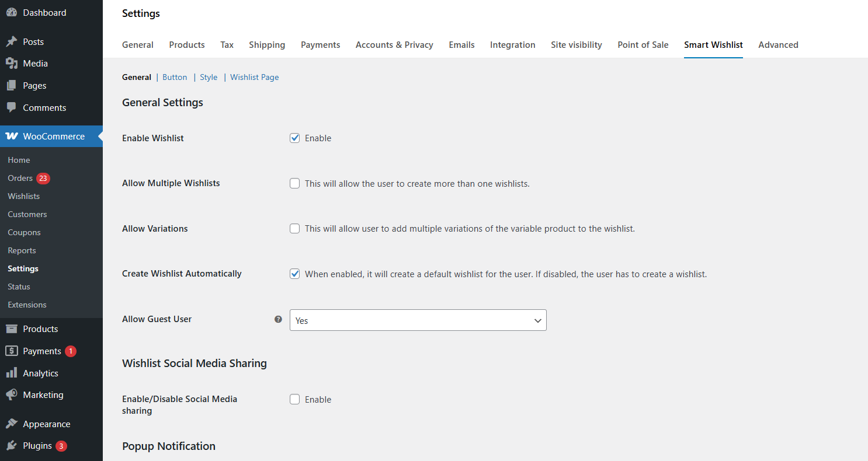Screen dimensions: 868x461
Task: Open Wishlists in the WooCommerce submenu
Action: click(x=24, y=196)
